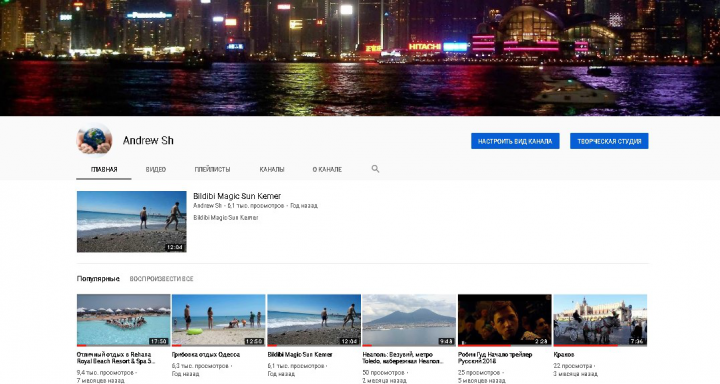Click the НАСТРОИТЬ ВИД КАНАЛА button
This screenshot has height=384, width=720.
click(515, 141)
